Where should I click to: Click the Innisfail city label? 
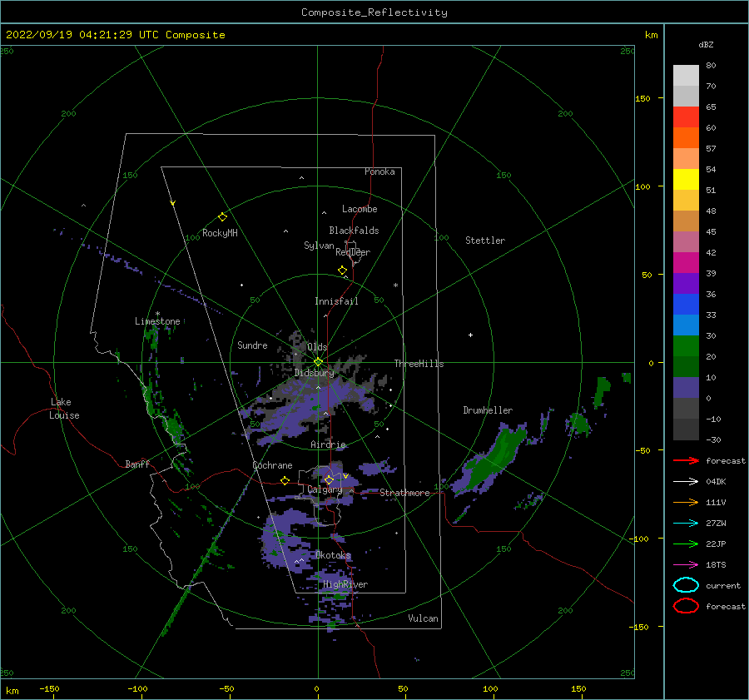coord(336,301)
